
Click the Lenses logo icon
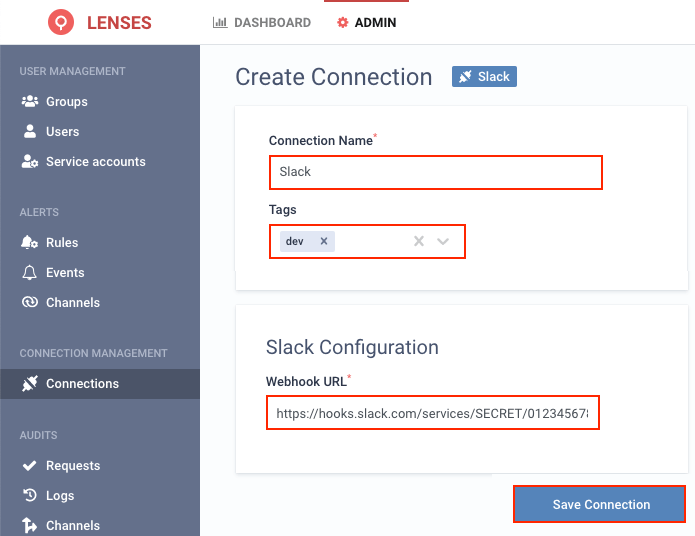(x=61, y=22)
